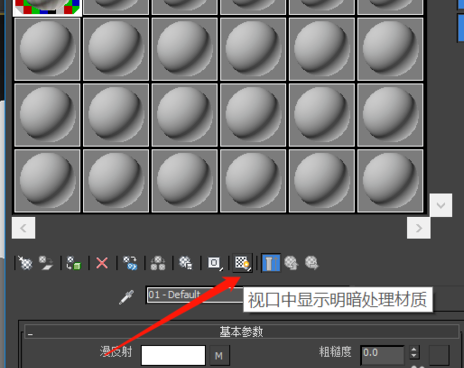Click Put Material to Scene icon
Image resolution: width=464 pixels, height=368 pixels.
pos(46,263)
